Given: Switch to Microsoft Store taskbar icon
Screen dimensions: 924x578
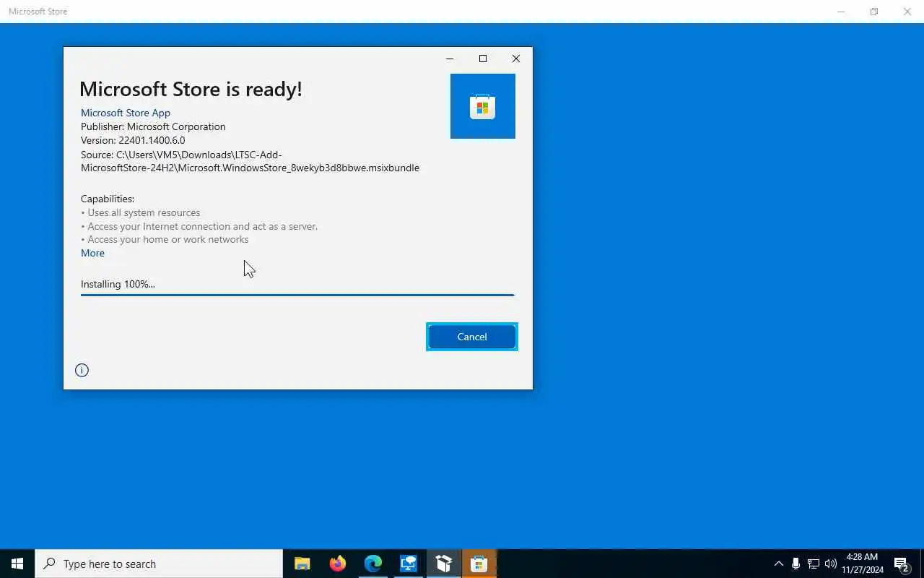Looking at the screenshot, I should coord(479,564).
